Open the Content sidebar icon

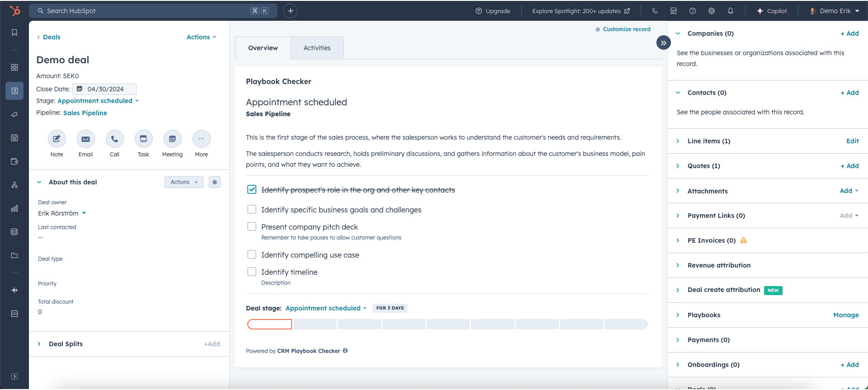tap(14, 138)
